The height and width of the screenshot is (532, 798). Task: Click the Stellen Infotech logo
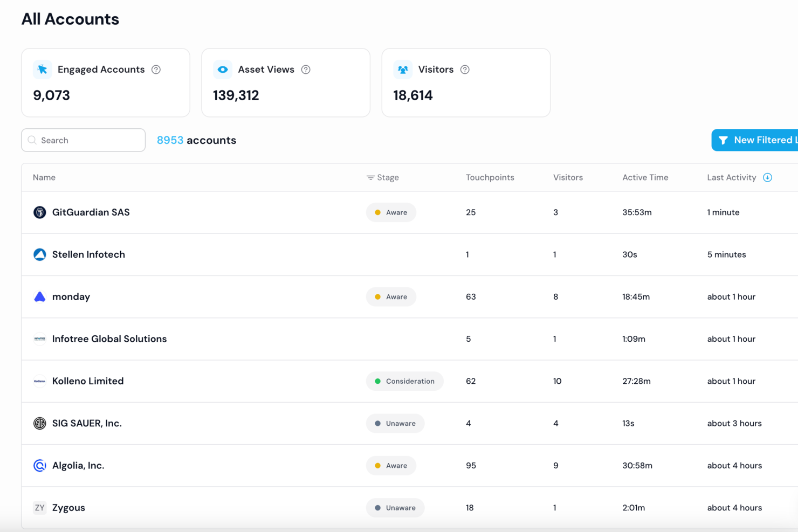point(39,254)
